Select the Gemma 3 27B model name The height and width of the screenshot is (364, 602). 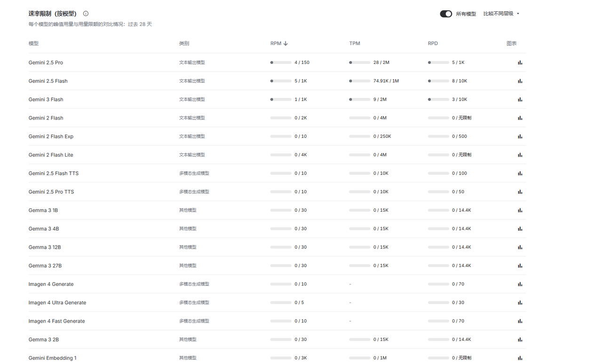coord(45,266)
